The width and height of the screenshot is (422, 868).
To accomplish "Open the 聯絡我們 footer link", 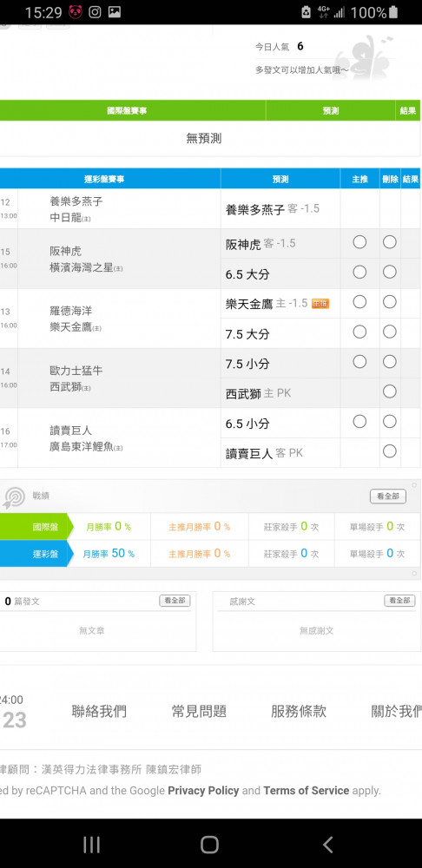I will [x=99, y=712].
